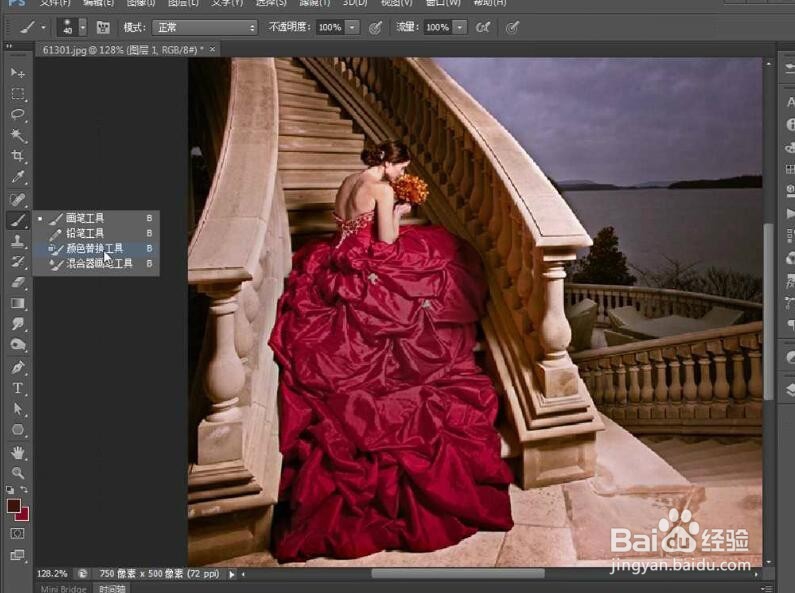Select the Crop tool
Viewport: 795px width, 593px height.
coord(17,156)
